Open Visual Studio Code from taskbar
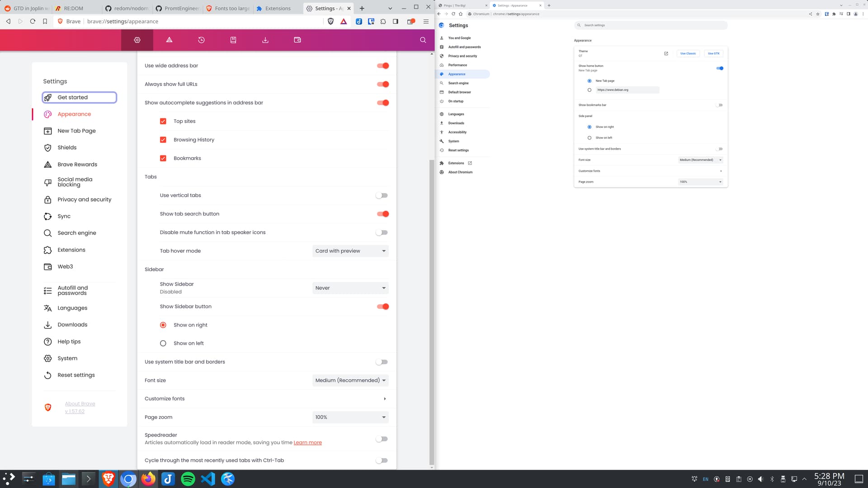 208,479
